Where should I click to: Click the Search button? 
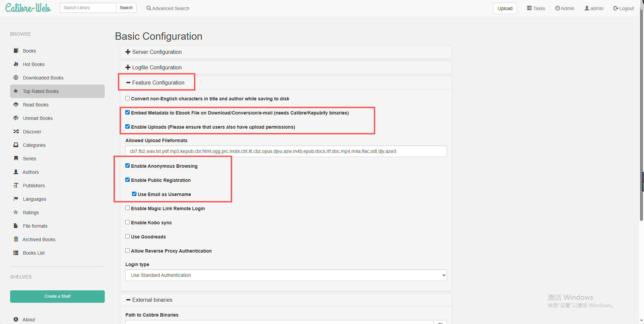(126, 8)
